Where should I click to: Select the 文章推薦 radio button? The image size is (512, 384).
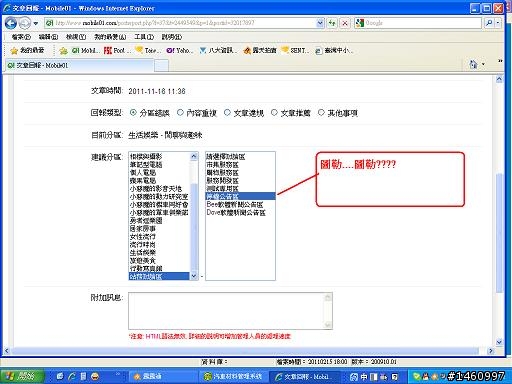[274, 113]
